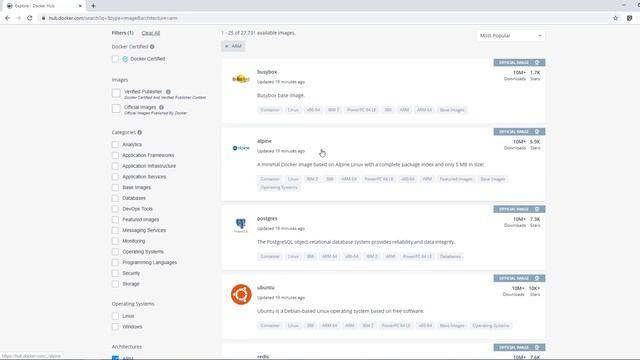Open the postgres image title
Viewport: 640px width, 360px height.
pos(267,218)
